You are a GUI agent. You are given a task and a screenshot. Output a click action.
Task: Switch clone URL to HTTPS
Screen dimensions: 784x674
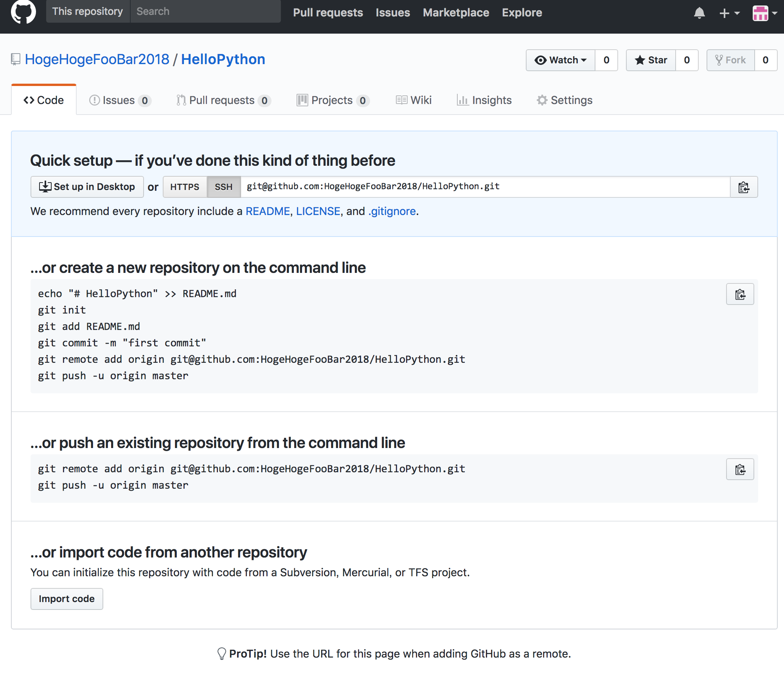[185, 187]
